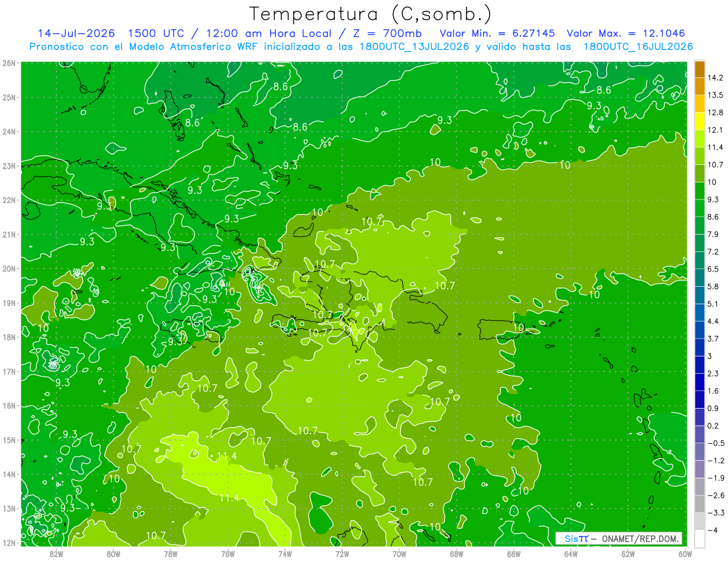Click the "1800UTC_16JUL2026" end time
Image resolution: width=728 pixels, height=562 pixels.
[638, 47]
